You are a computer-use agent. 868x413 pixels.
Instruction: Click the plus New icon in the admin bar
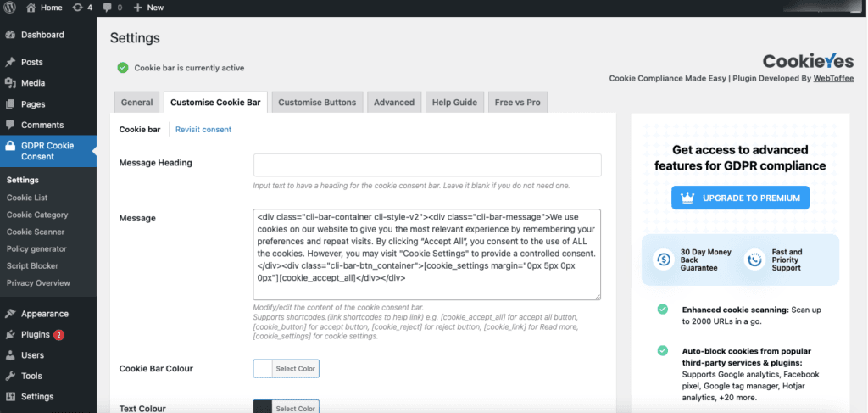click(x=138, y=7)
